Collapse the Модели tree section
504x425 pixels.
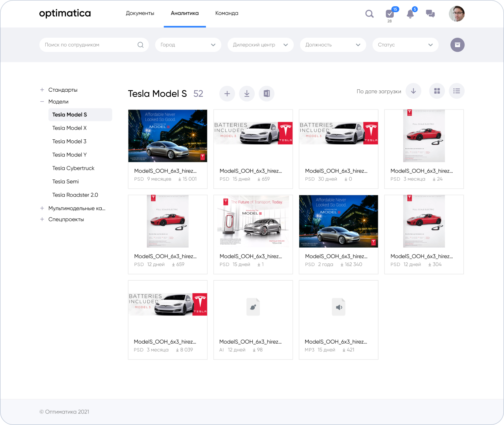42,102
